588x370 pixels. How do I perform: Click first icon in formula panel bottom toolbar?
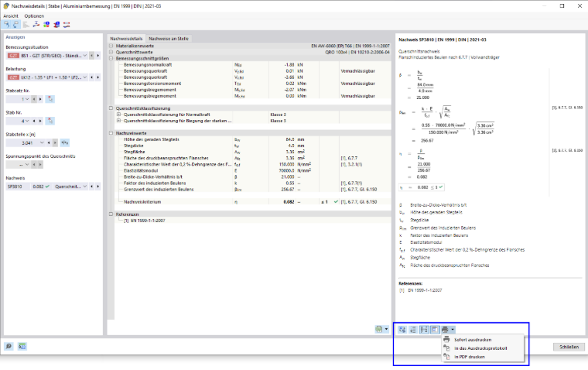(402, 330)
